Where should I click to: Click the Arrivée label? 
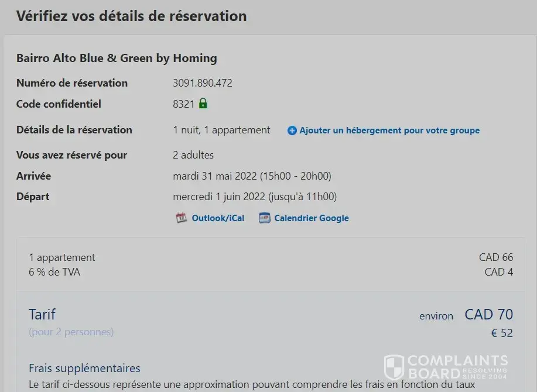coord(33,176)
